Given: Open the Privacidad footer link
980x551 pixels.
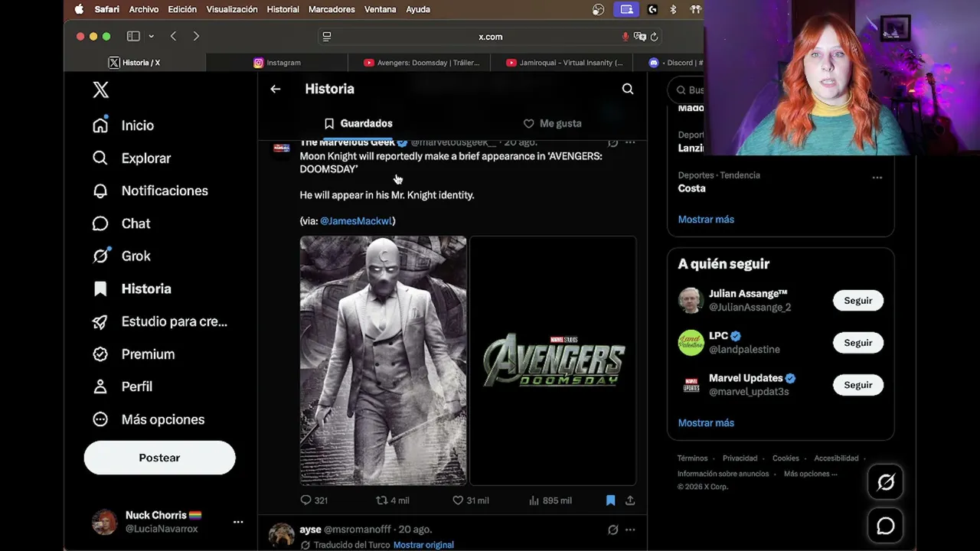Looking at the screenshot, I should 740,458.
